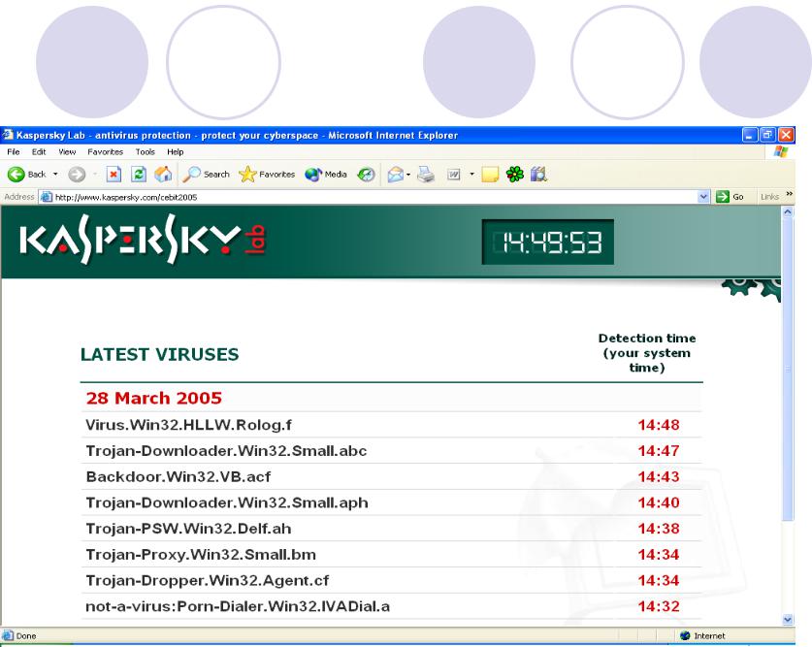This screenshot has height=647, width=812.
Task: Go back with the Back button
Action: point(27,175)
